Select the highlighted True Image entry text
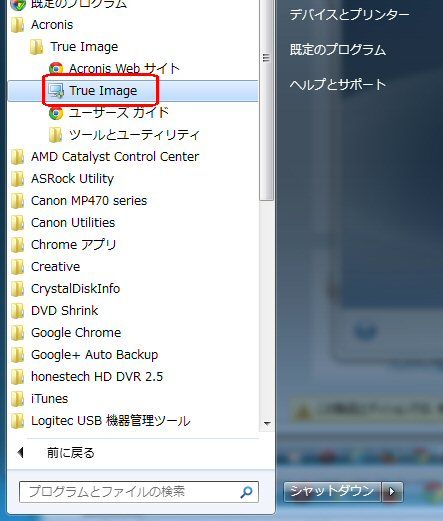443x521 pixels. tap(103, 91)
